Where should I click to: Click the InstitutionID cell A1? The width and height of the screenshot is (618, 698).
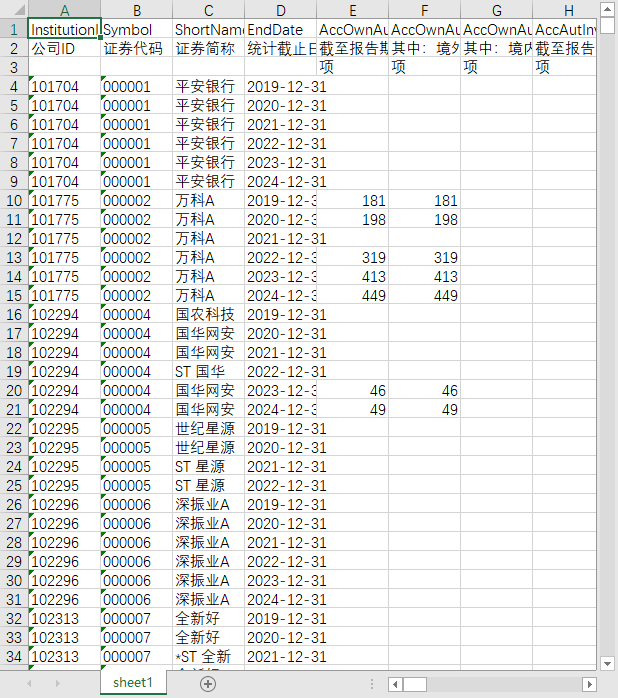[65, 29]
